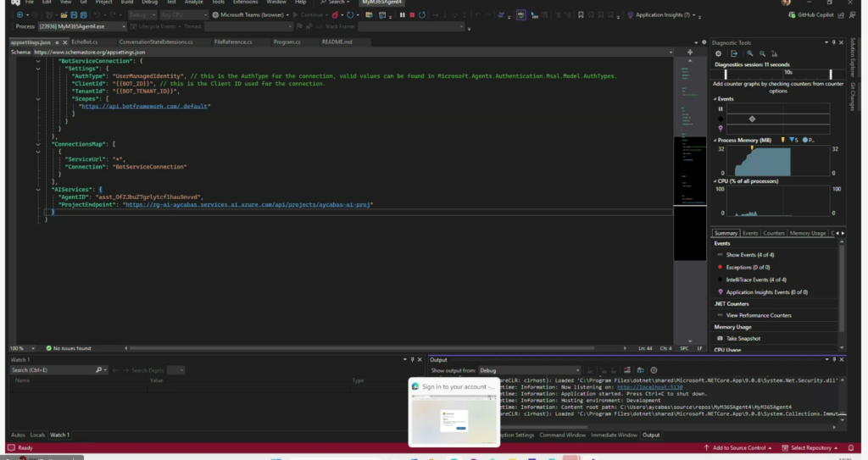Zoom in on the diagnostics timeline
The image size is (868, 460).
750,53
